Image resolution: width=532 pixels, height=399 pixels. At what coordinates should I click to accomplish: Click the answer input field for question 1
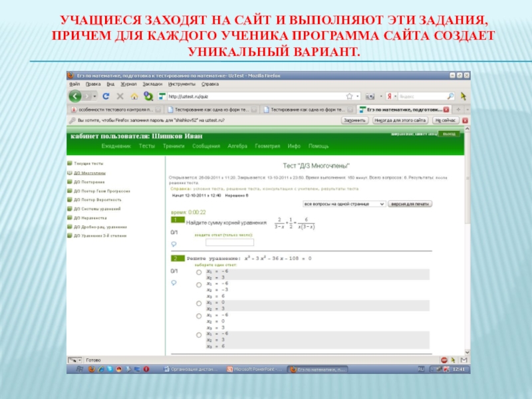coord(229,242)
